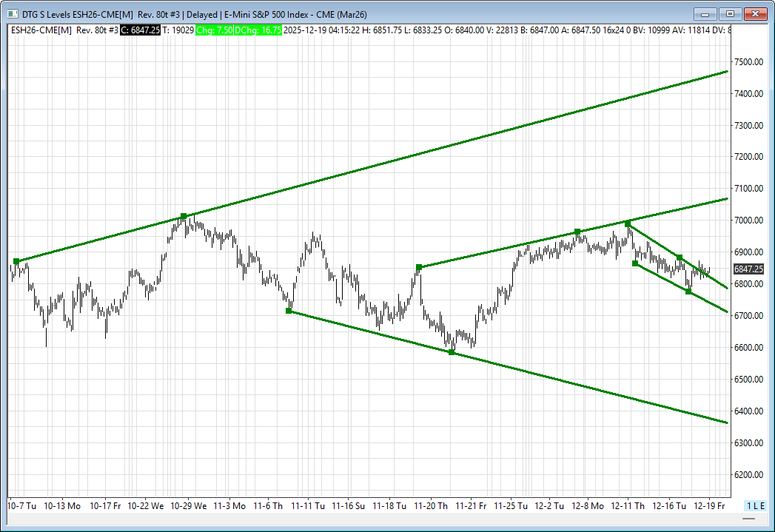Click the 7500.00 price axis label
This screenshot has height=532, width=775.
[748, 61]
